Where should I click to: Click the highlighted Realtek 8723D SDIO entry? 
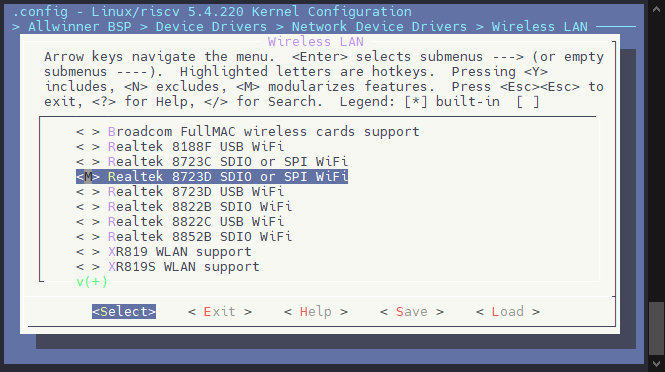click(212, 176)
